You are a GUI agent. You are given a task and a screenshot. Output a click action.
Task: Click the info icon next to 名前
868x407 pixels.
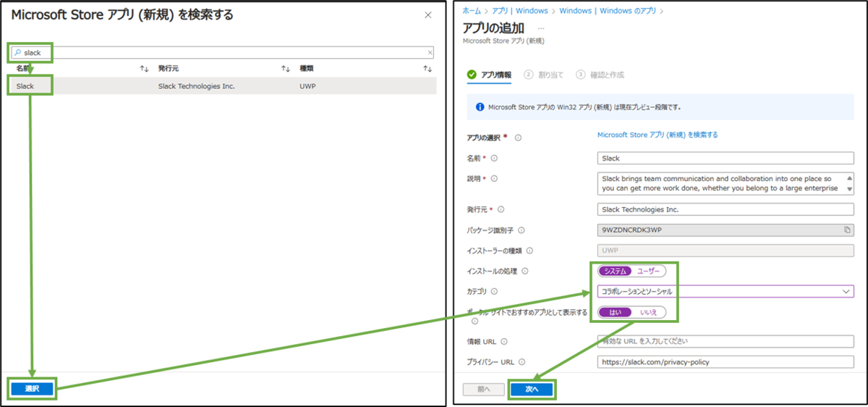494,158
